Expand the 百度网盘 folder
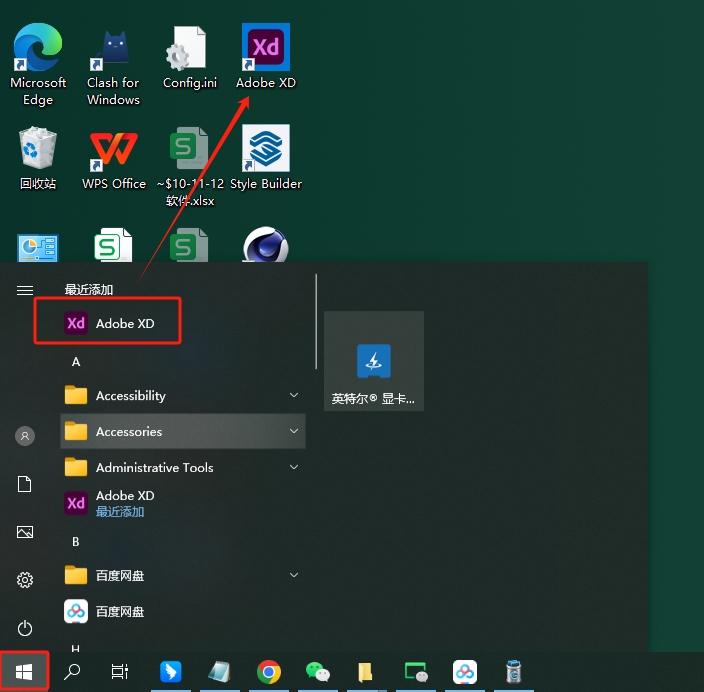The width and height of the screenshot is (704, 692). (x=183, y=575)
